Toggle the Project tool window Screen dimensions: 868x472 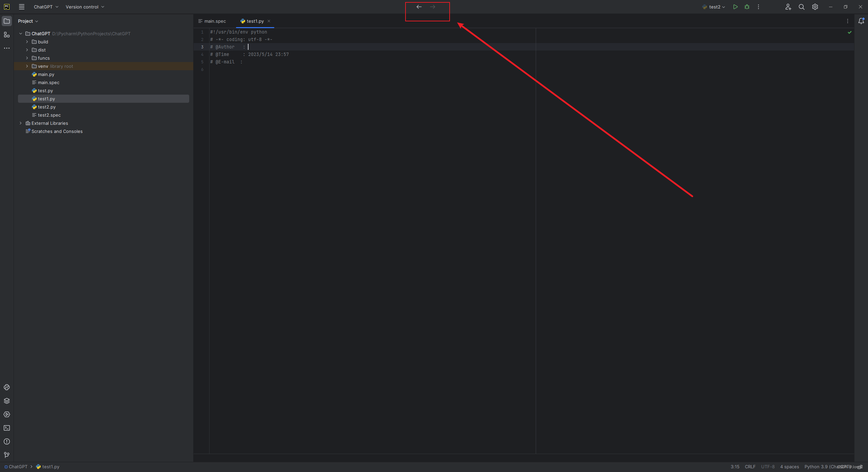coord(7,21)
